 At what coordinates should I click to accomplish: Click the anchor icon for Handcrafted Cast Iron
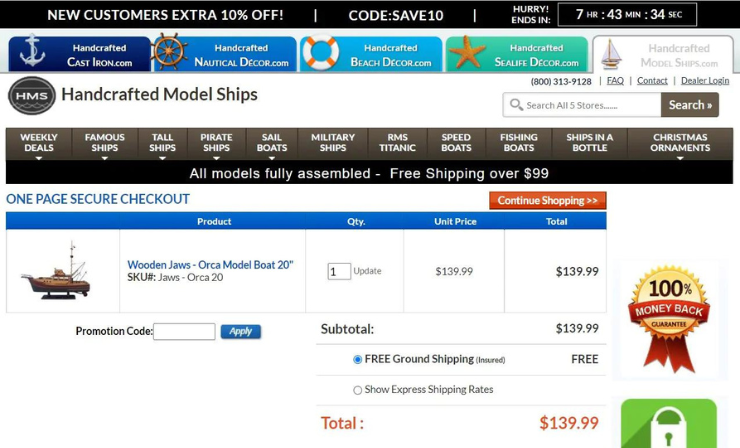coord(32,53)
